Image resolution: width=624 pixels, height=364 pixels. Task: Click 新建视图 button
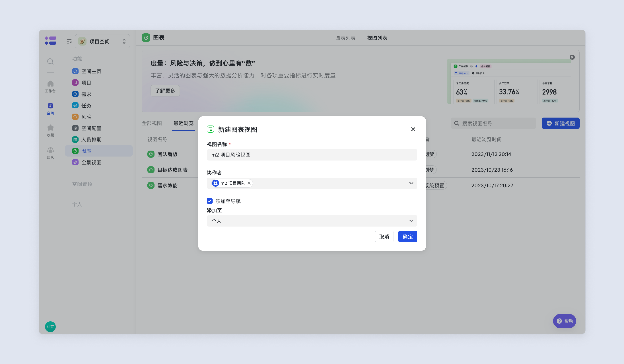[x=560, y=123]
